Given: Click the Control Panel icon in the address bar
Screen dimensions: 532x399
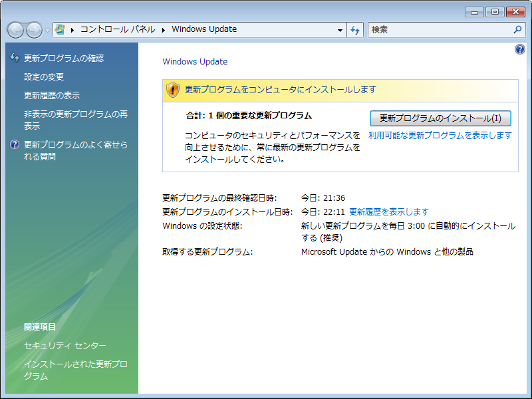Looking at the screenshot, I should pyautogui.click(x=60, y=29).
